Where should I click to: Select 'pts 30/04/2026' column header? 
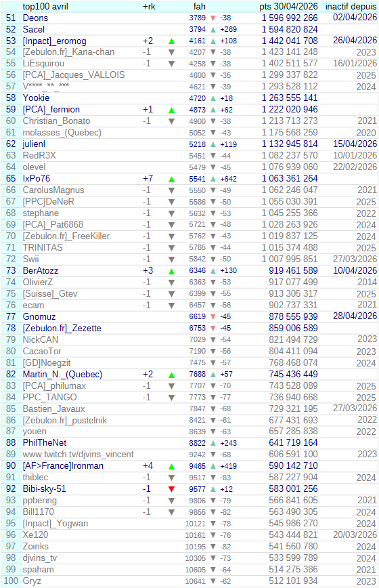click(288, 6)
